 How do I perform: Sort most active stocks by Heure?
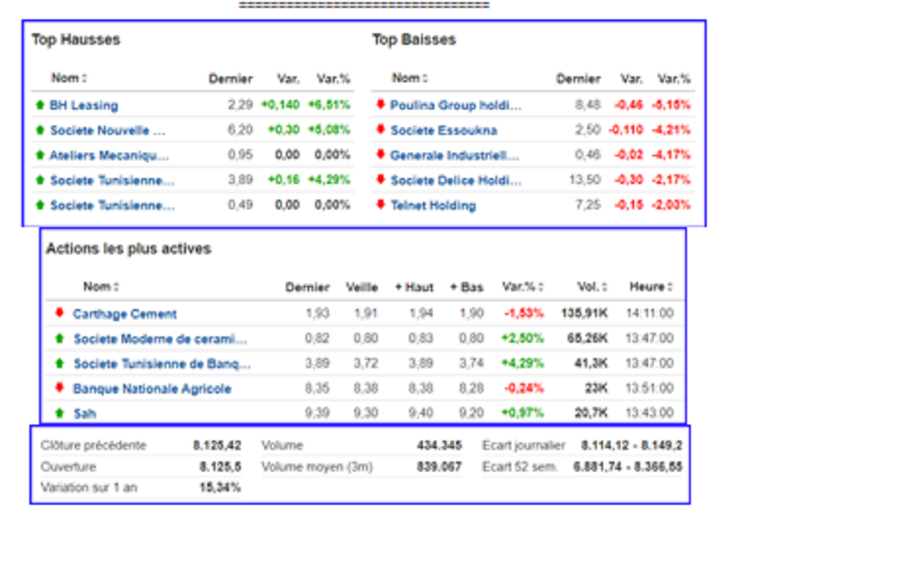pyautogui.click(x=651, y=287)
